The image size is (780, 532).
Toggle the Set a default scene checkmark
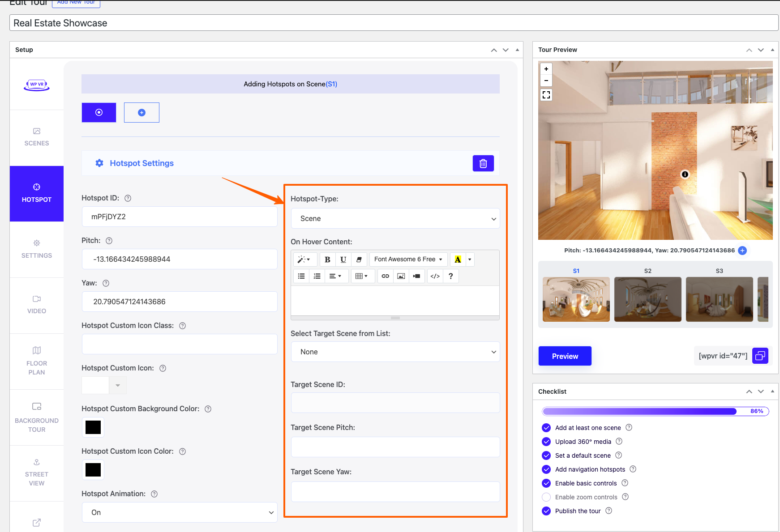[x=546, y=455]
